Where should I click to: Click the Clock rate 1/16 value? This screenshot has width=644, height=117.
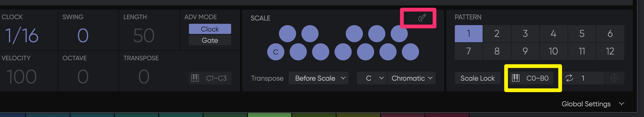pos(22,36)
